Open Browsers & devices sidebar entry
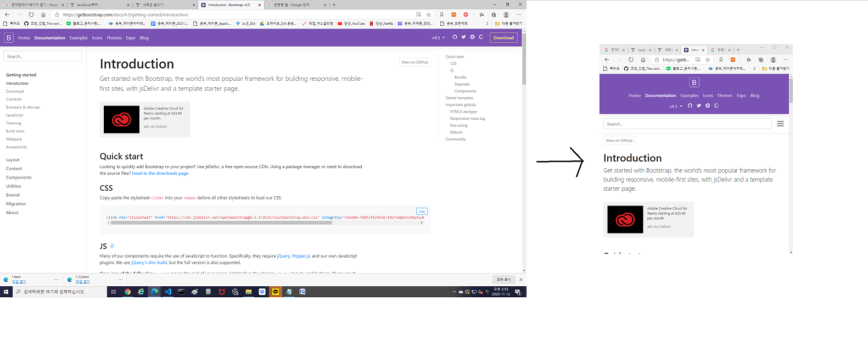The height and width of the screenshot is (361, 868). [23, 107]
